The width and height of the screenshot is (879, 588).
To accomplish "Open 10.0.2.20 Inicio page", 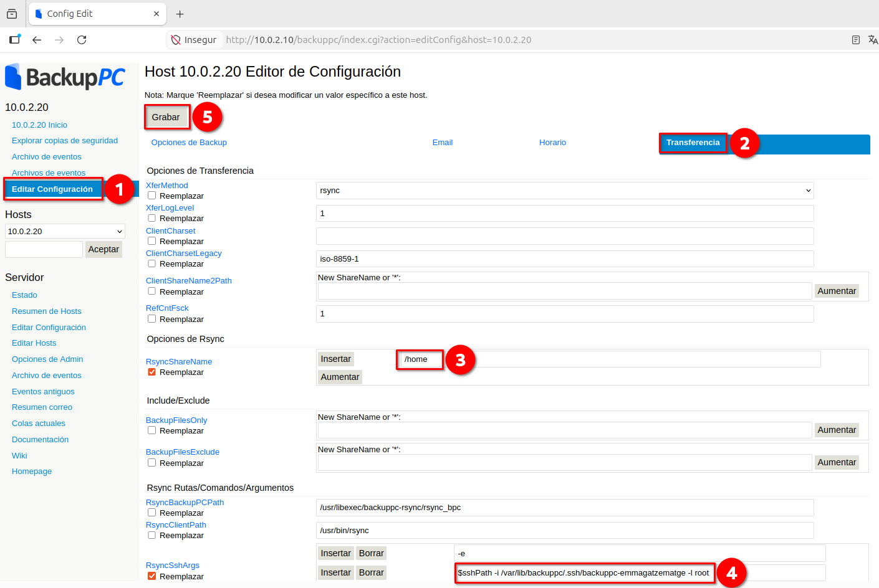I will coord(39,125).
